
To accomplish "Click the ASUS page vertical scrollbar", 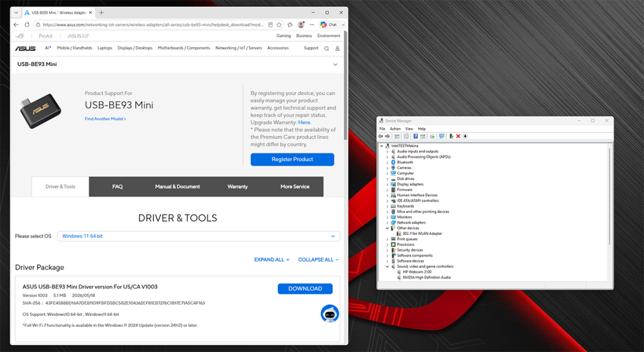I will [x=346, y=85].
